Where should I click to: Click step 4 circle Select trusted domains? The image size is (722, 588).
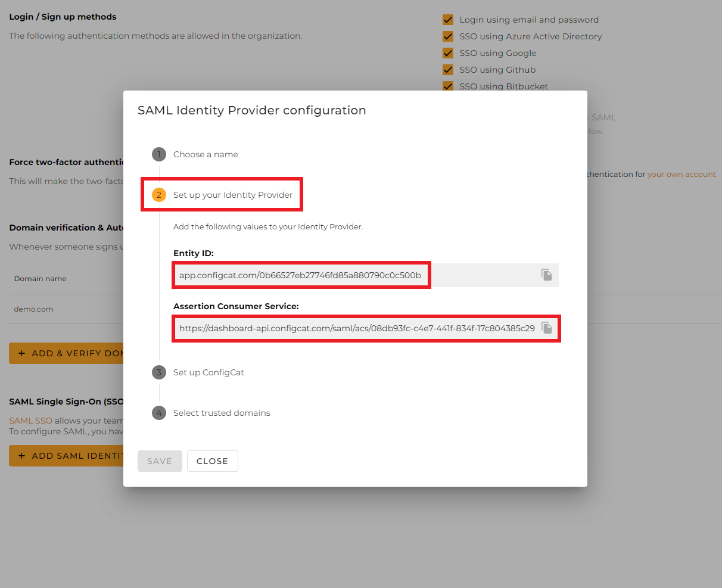[x=158, y=412]
